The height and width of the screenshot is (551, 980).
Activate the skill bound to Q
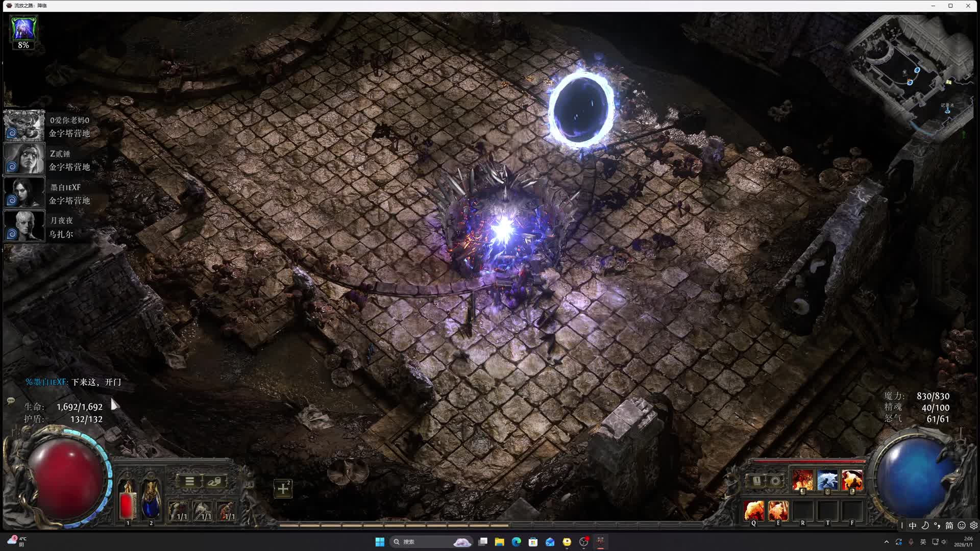754,510
